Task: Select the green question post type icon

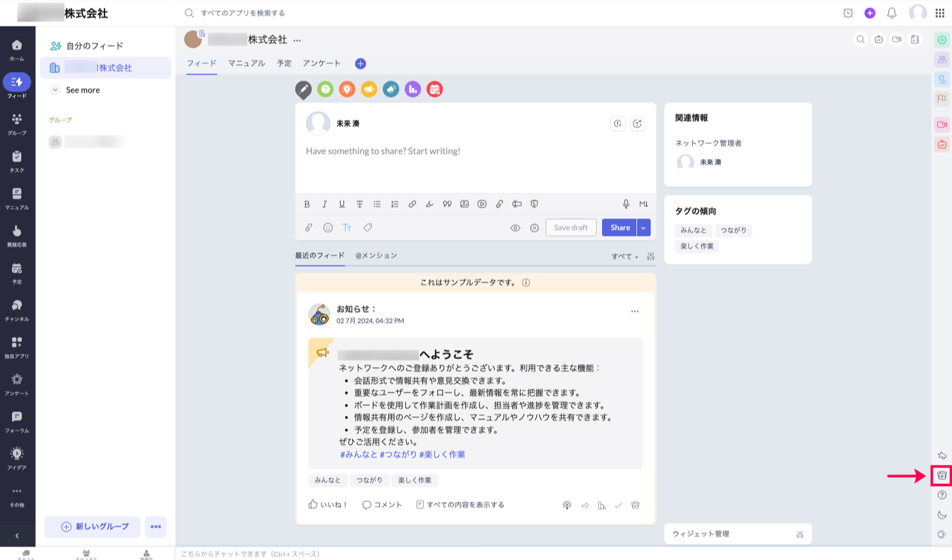Action: [x=325, y=89]
